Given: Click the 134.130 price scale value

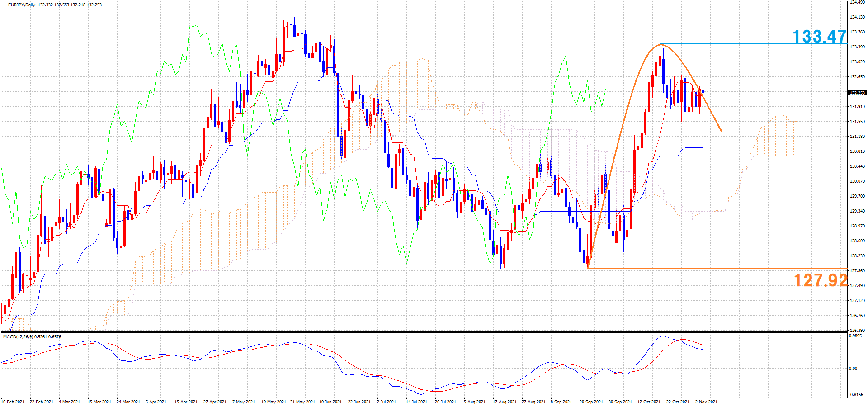Looking at the screenshot, I should point(857,17).
